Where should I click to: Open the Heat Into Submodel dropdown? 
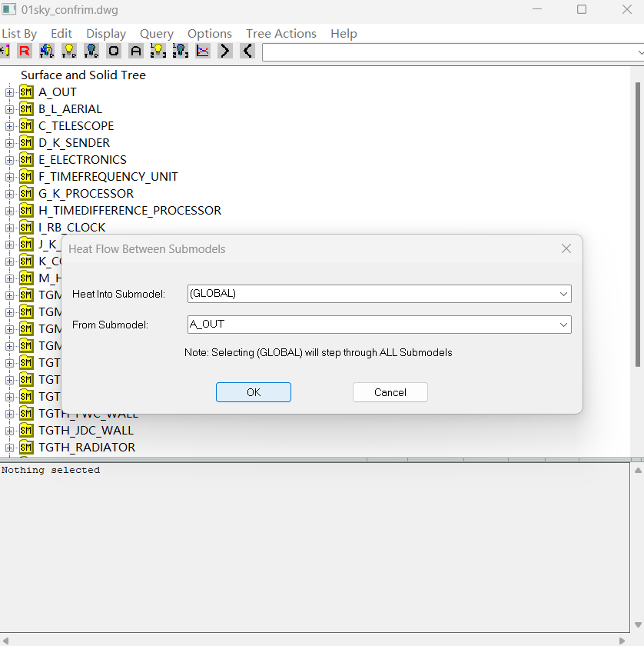coord(563,294)
